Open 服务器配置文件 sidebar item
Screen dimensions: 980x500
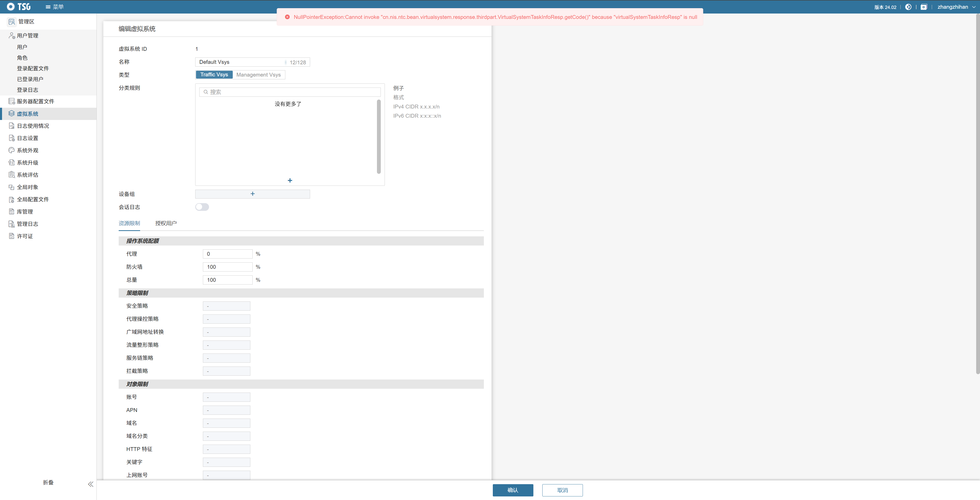coord(35,101)
